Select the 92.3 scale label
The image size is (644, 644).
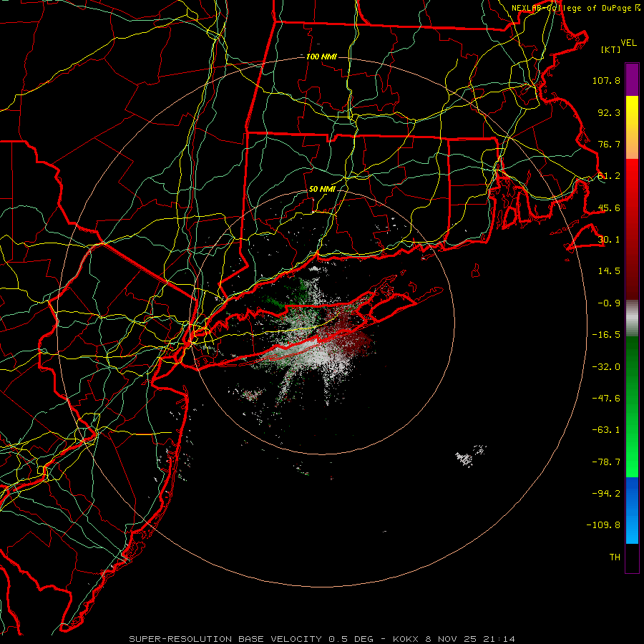click(x=609, y=112)
